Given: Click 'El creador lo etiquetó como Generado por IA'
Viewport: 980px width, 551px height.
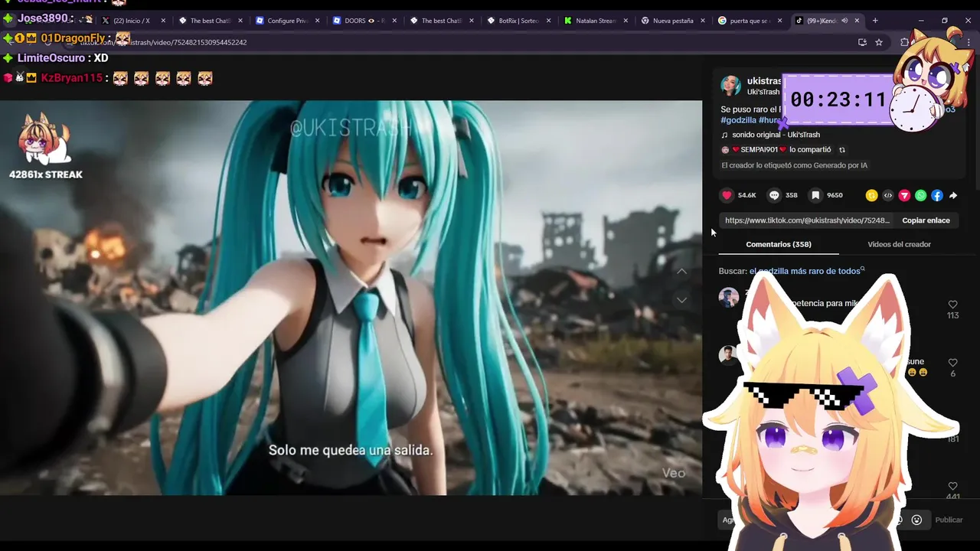Looking at the screenshot, I should tap(794, 165).
